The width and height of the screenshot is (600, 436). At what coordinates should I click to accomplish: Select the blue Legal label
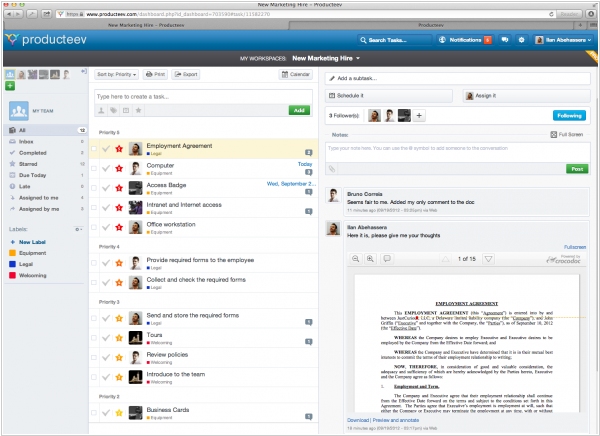[x=21, y=264]
